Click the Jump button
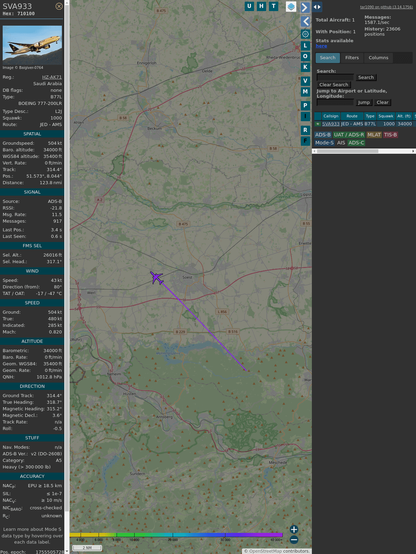 pos(363,102)
